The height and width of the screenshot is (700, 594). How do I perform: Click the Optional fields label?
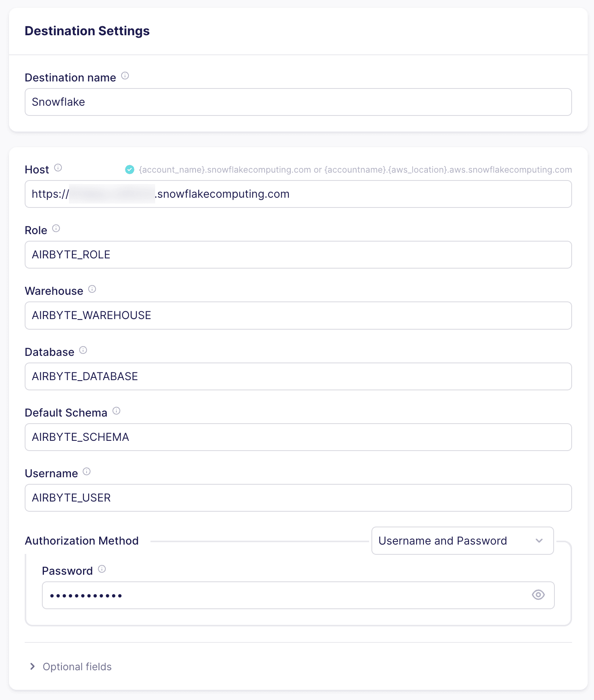pos(77,666)
